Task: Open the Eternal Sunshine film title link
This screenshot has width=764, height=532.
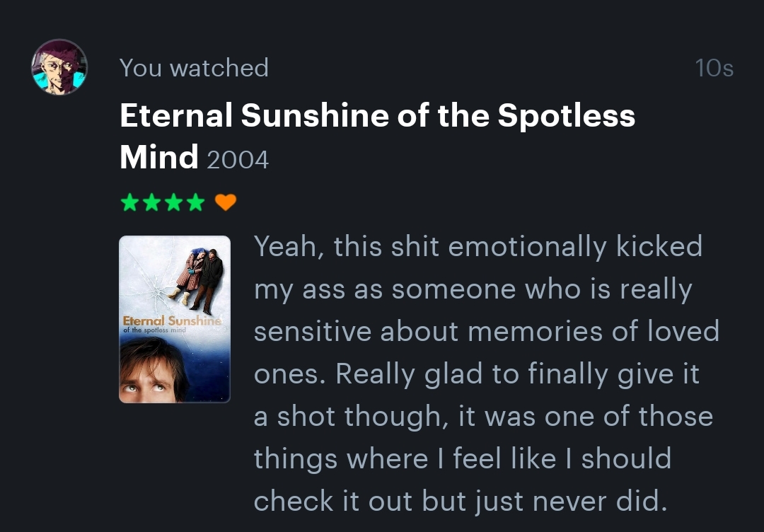Action: click(377, 116)
